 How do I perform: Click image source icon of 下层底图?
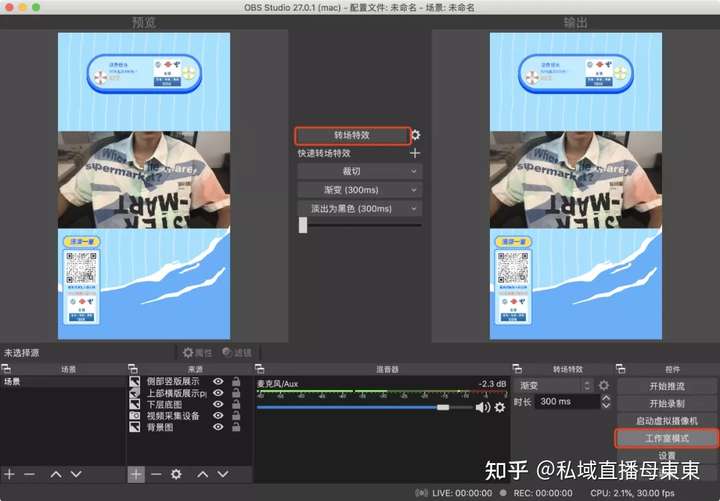[x=134, y=404]
